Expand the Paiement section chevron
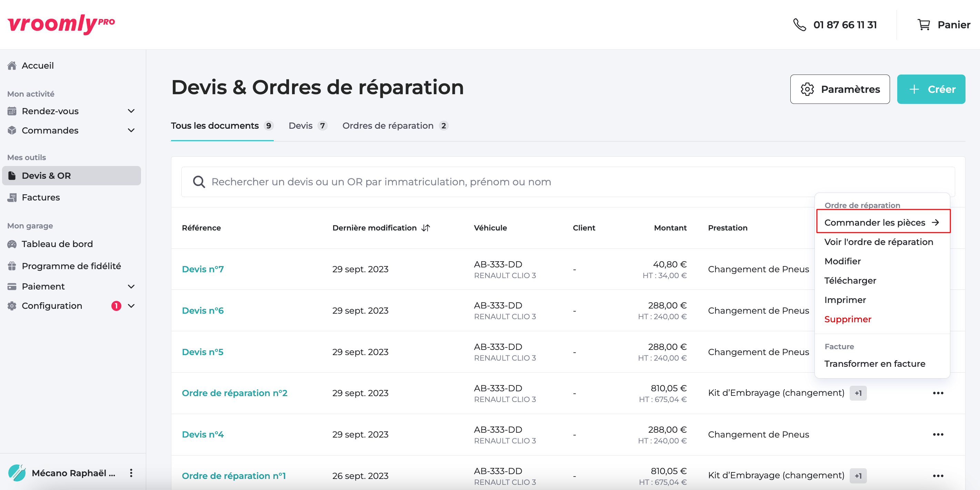The height and width of the screenshot is (490, 980). [x=131, y=286]
